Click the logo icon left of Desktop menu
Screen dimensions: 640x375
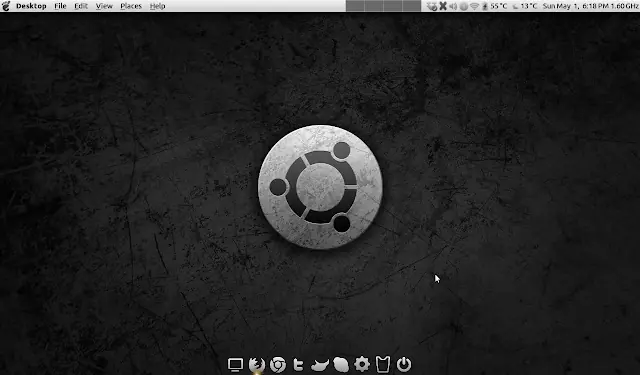click(x=6, y=6)
